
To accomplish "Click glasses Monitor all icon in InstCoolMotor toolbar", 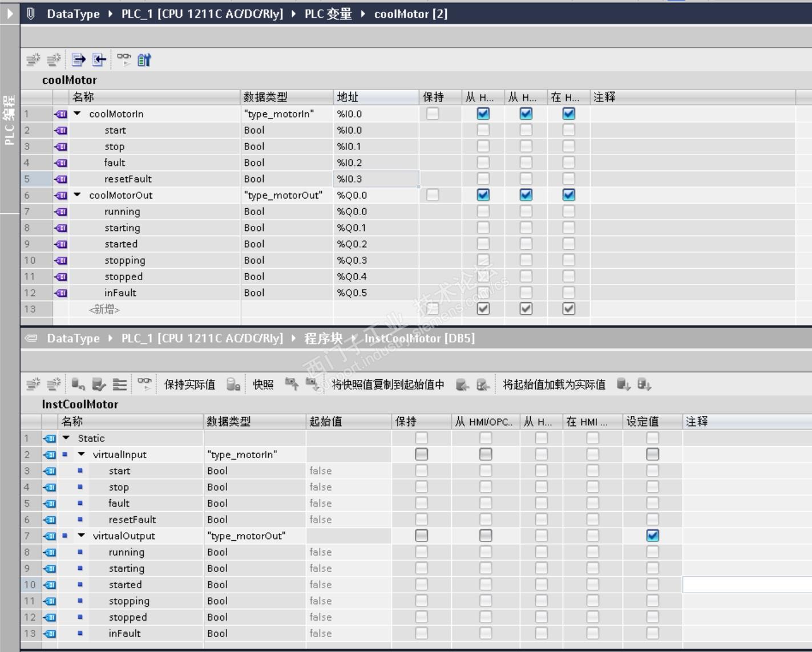I will pos(144,384).
